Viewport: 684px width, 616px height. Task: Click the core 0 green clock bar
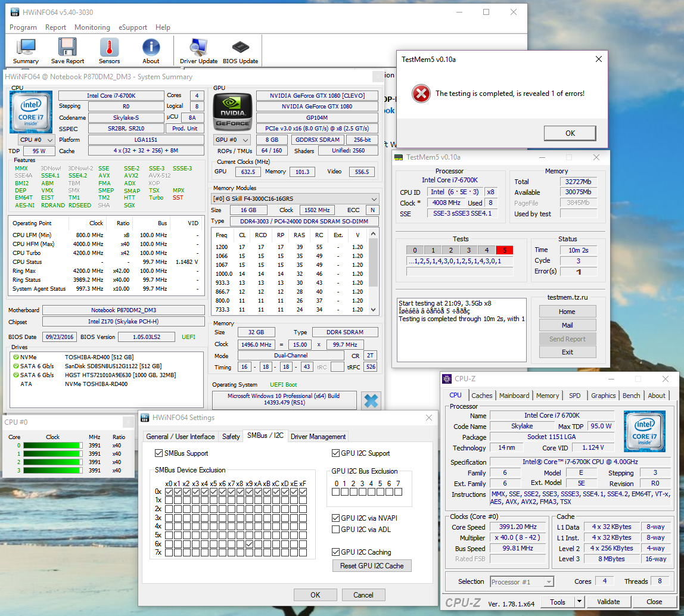53,446
